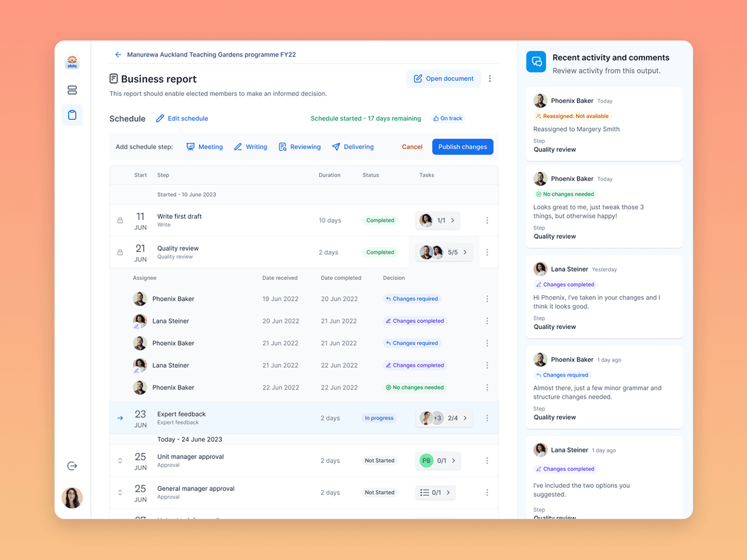Screen dimensions: 747x560
Task: Click the back arrow beside programme title
Action: pyautogui.click(x=118, y=54)
